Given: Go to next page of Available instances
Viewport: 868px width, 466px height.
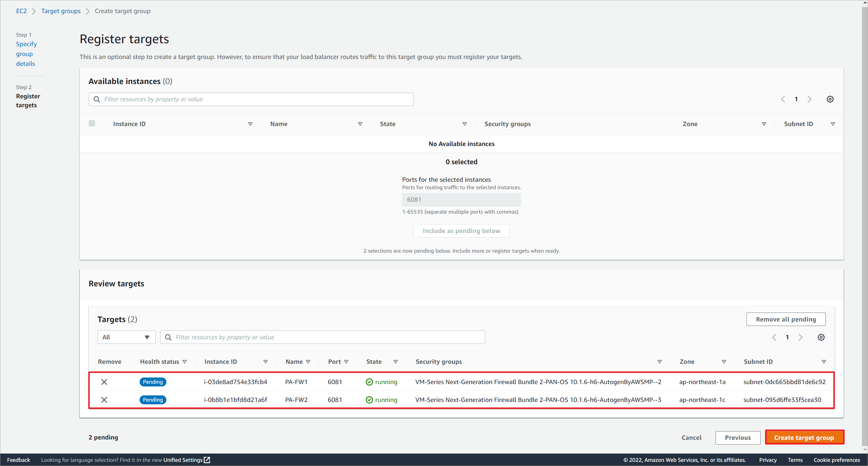Looking at the screenshot, I should coord(809,99).
